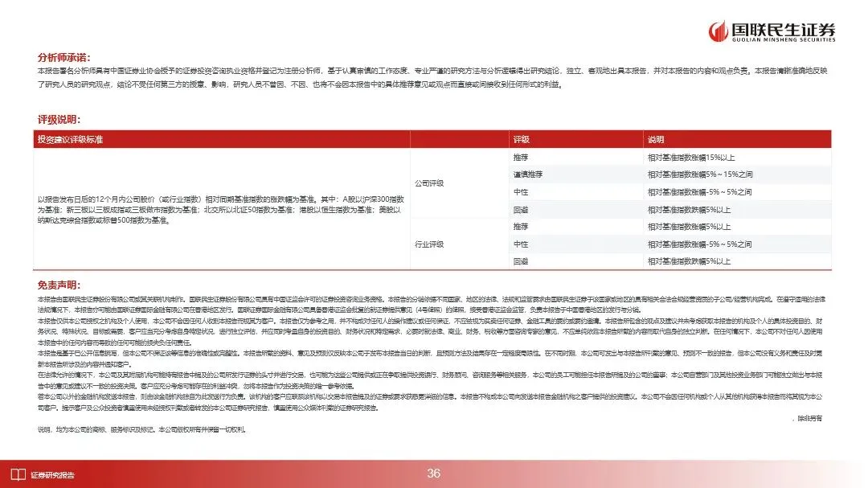Viewport: 868px width, 488px height.
Task: Click the 证券研究报告 footer label
Action: tap(52, 475)
